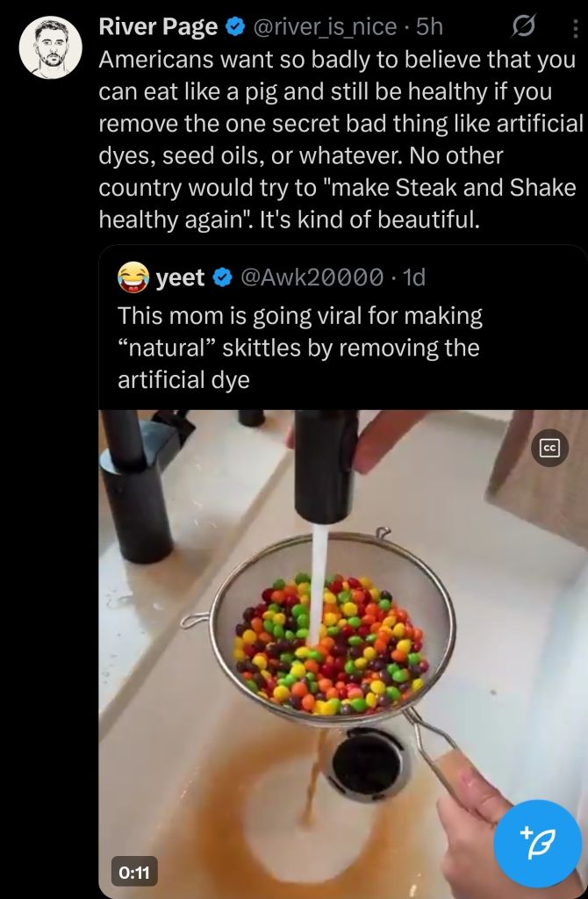588x899 pixels.
Task: Tap the blue compose post button
Action: click(x=537, y=843)
